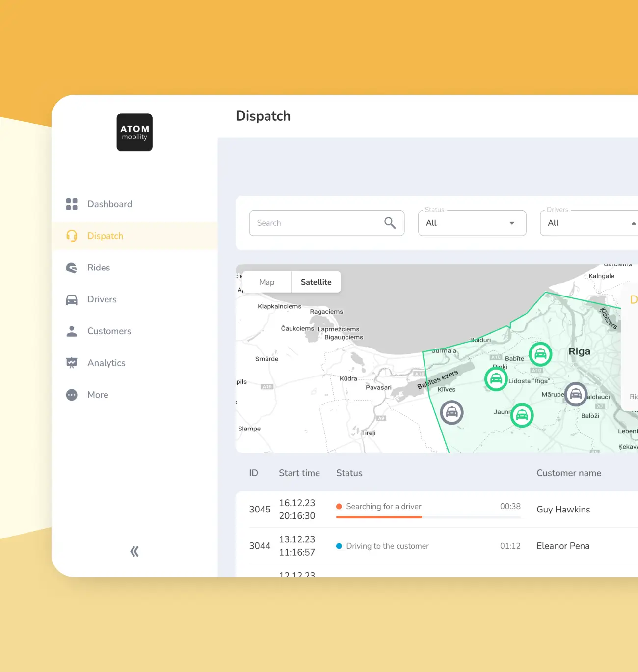
Task: Click the gray taxi marker near Klives
Action: pos(452,412)
